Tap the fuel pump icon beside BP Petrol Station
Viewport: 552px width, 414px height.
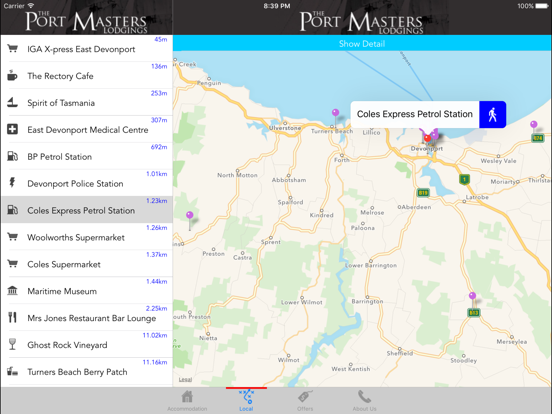(13, 156)
